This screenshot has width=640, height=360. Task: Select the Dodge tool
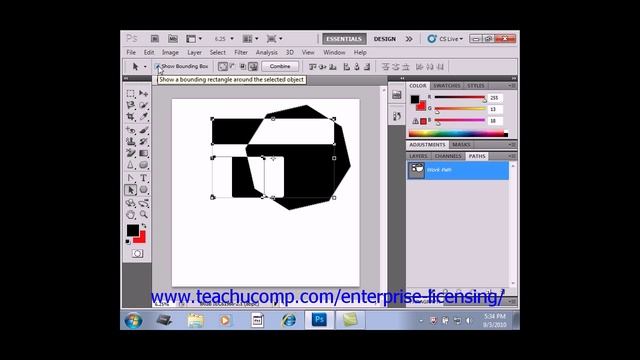[143, 164]
